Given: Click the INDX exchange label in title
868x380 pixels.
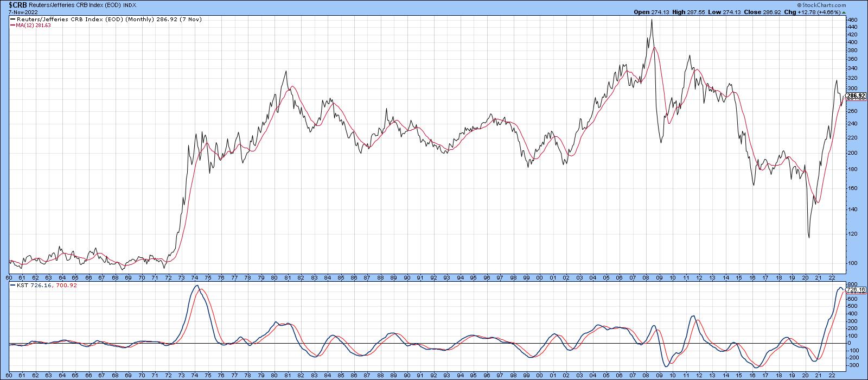Looking at the screenshot, I should click(x=130, y=4).
